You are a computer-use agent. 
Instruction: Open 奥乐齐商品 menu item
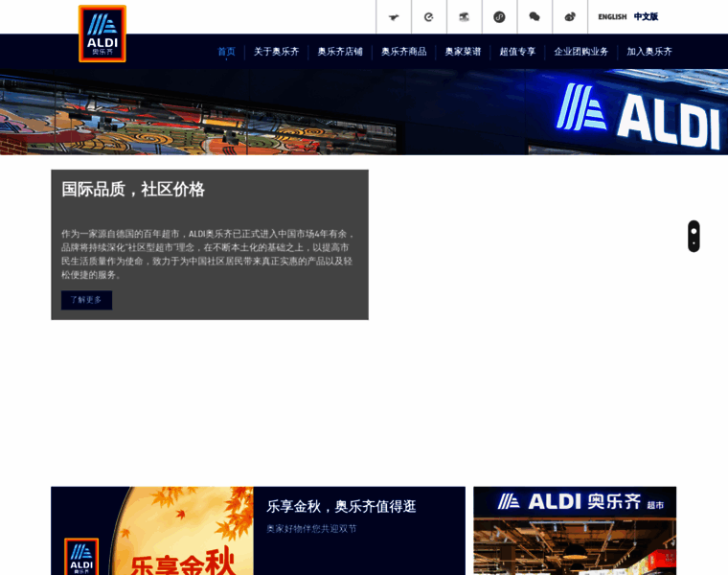click(404, 52)
